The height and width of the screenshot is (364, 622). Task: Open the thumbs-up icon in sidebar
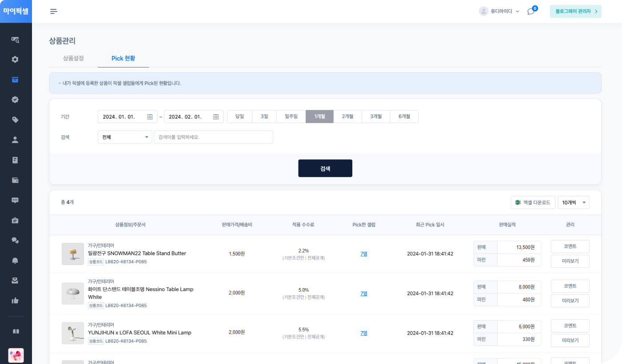[x=15, y=301]
